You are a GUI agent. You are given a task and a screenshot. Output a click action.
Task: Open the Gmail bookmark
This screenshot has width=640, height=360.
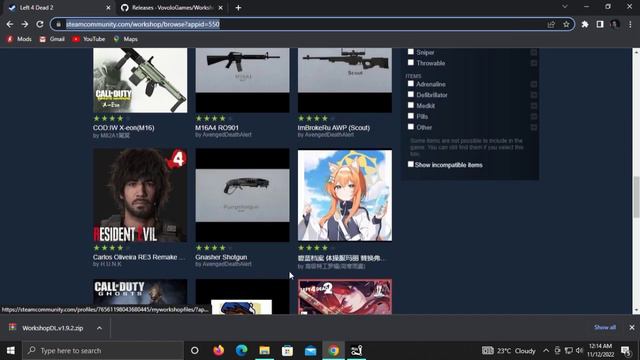pos(52,39)
